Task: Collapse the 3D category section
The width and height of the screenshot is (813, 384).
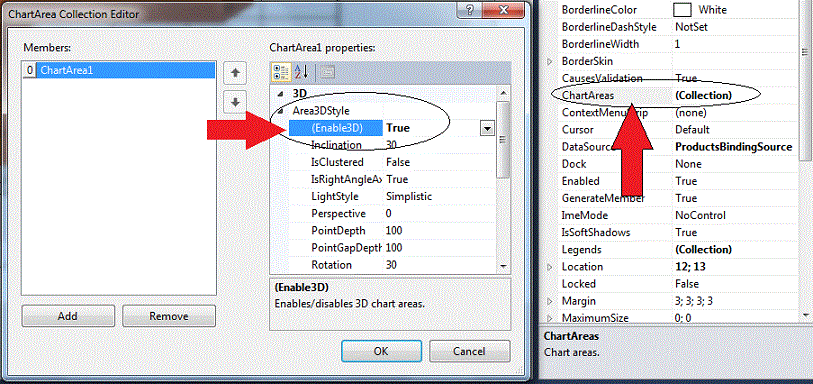Action: (281, 94)
